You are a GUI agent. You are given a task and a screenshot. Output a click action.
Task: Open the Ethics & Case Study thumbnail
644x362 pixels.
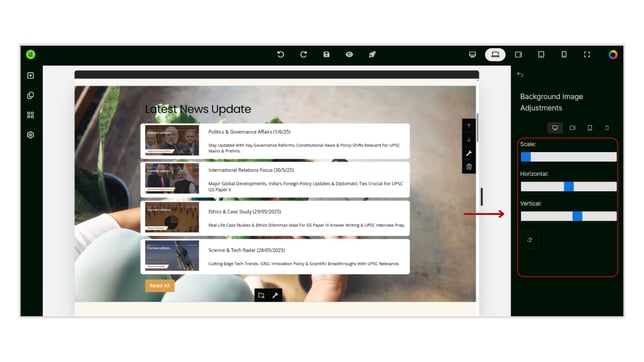(x=172, y=217)
